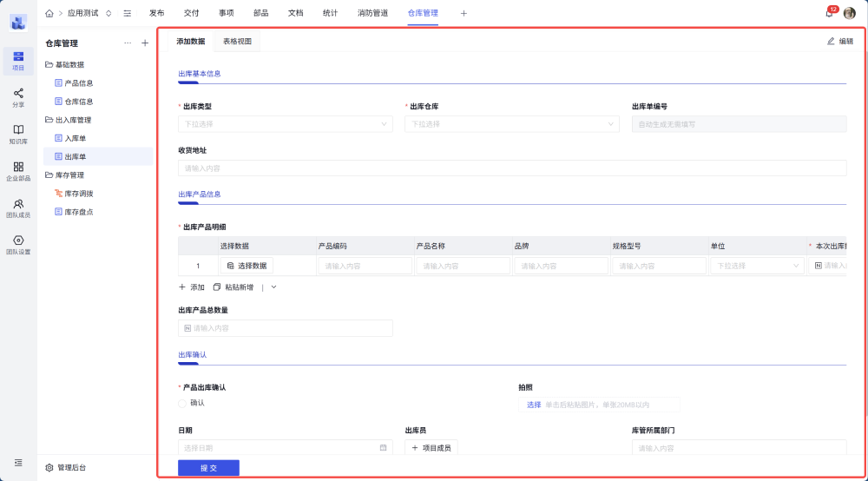The height and width of the screenshot is (481, 868).
Task: Click the collapse sidebar icon at bottom left
Action: pos(18,463)
